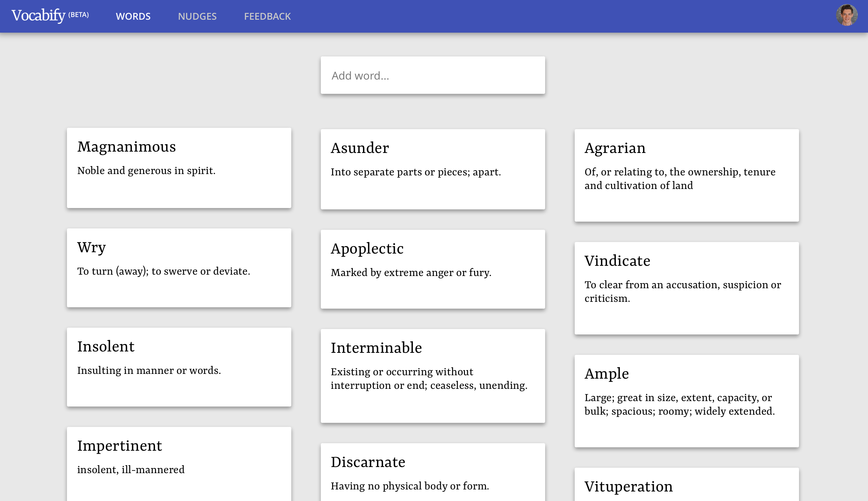Open the Magnanimous word card
Screen dimensions: 868x501
pyautogui.click(x=179, y=168)
